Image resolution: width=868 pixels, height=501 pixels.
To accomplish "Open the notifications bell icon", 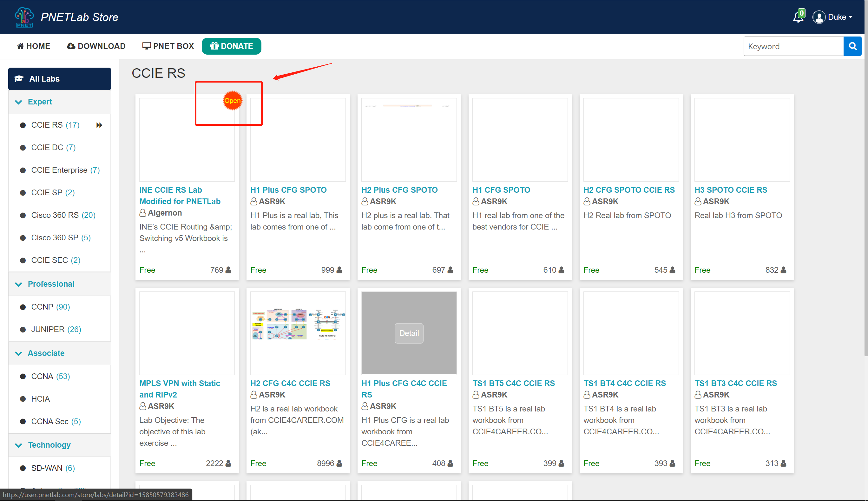I will point(798,17).
